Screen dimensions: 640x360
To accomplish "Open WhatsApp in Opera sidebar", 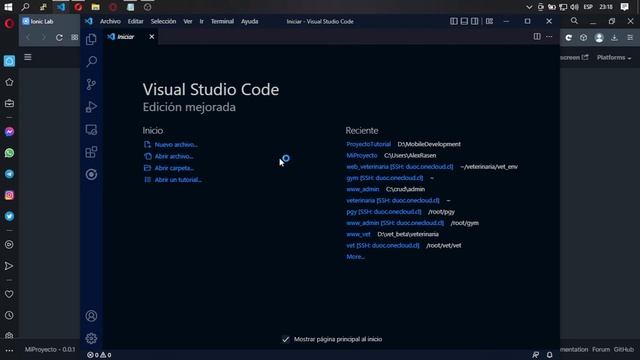I will point(9,153).
